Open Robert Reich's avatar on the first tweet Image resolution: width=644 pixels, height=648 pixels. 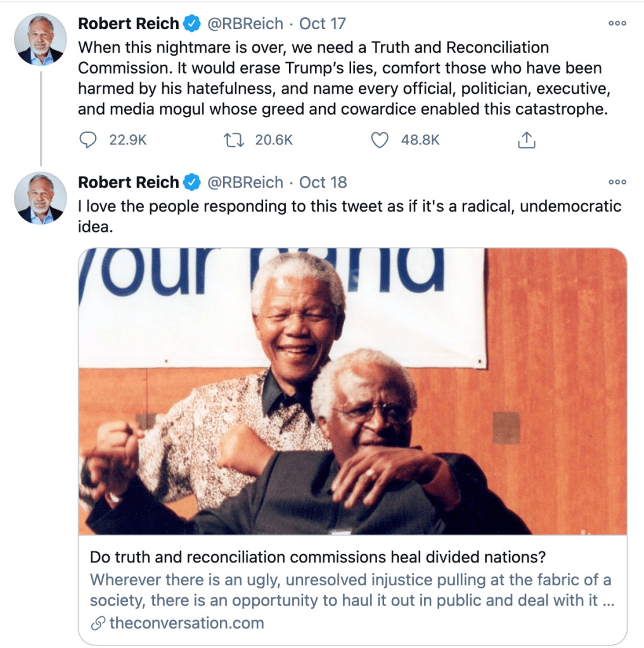click(x=41, y=40)
